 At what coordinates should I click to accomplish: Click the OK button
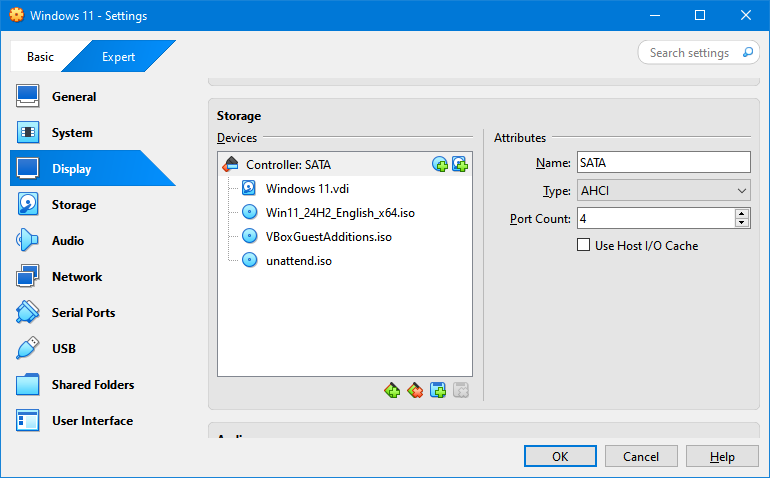(560, 456)
